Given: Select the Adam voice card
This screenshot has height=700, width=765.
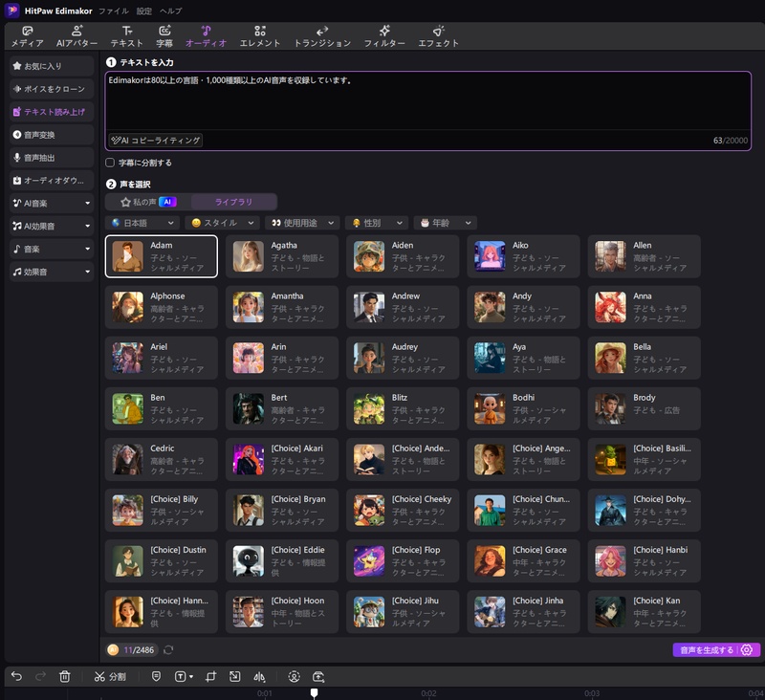Looking at the screenshot, I should (x=162, y=256).
